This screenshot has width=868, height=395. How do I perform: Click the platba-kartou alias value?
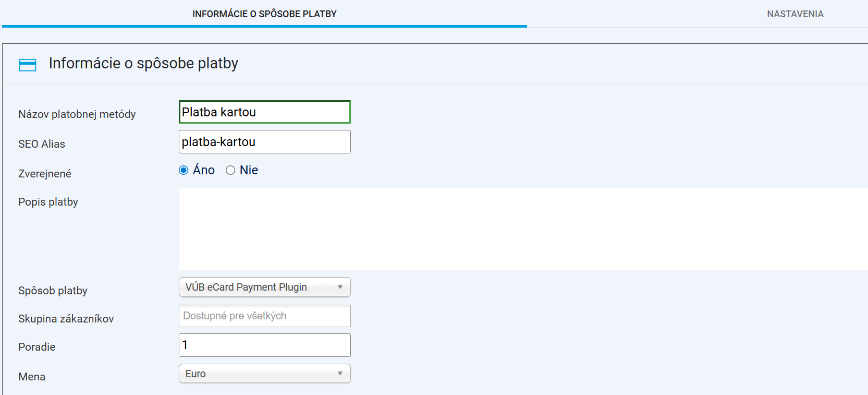(218, 141)
